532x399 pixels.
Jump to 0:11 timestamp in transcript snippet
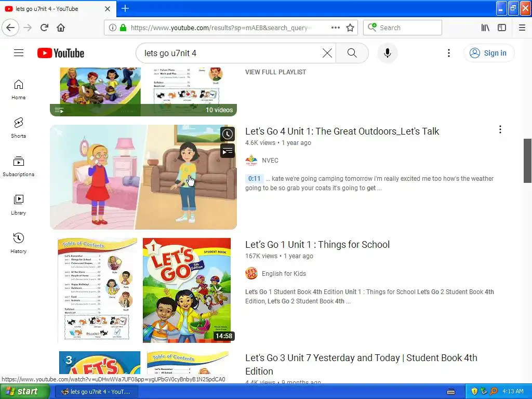[x=254, y=179]
